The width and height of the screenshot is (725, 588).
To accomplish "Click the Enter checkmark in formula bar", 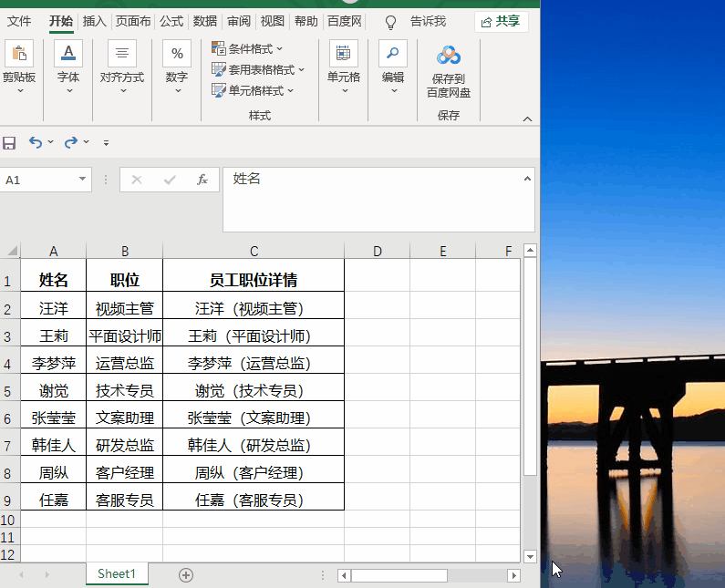I will pyautogui.click(x=170, y=180).
